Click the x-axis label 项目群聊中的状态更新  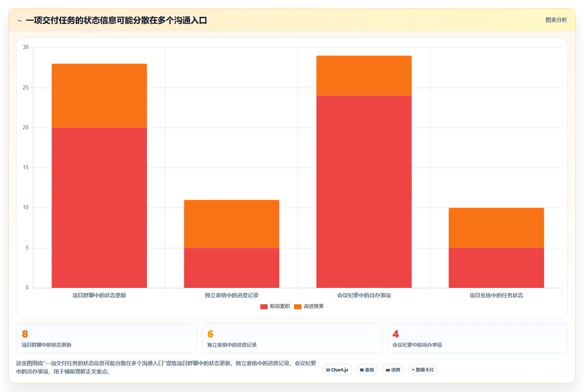(99, 296)
